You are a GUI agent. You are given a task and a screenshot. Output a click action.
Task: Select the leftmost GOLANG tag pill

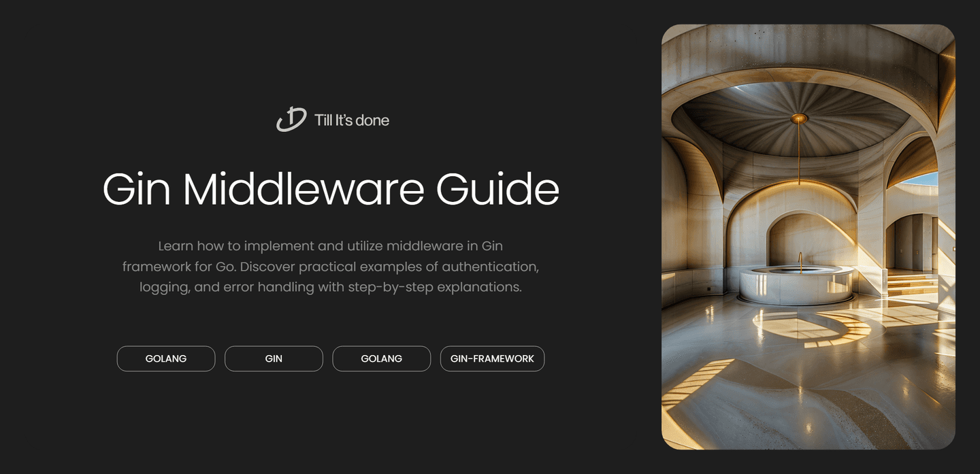(x=165, y=358)
